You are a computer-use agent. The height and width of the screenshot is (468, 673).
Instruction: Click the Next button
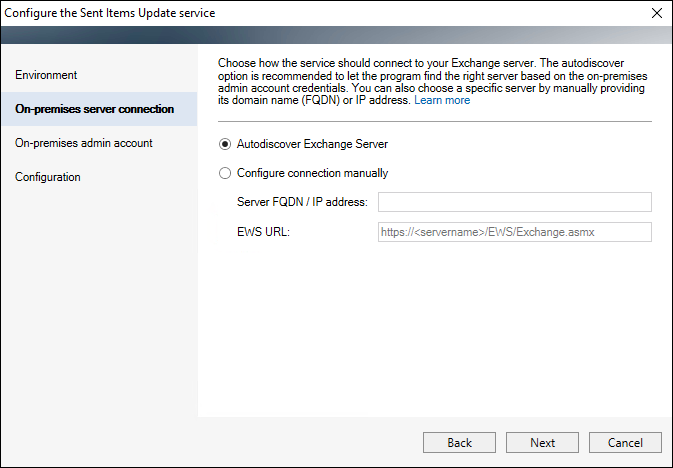[x=542, y=442]
